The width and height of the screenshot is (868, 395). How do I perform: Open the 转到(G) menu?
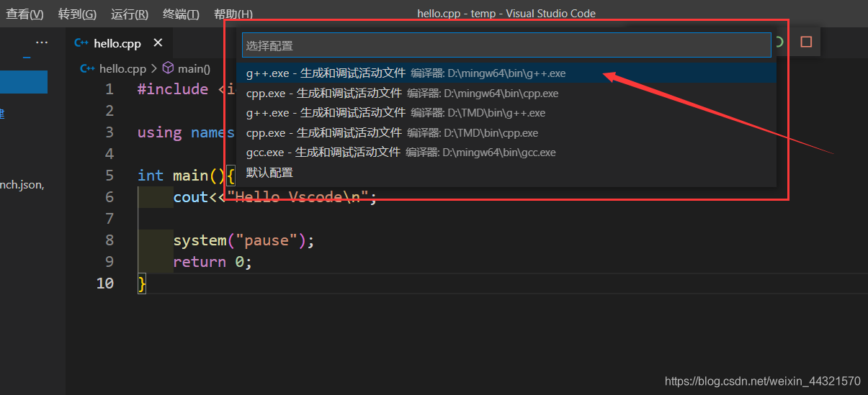pos(77,14)
